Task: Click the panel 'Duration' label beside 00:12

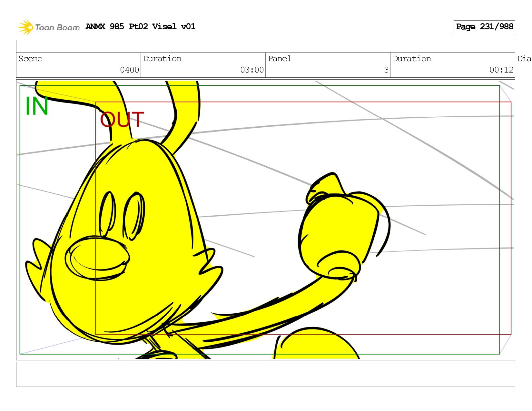Action: [x=412, y=59]
